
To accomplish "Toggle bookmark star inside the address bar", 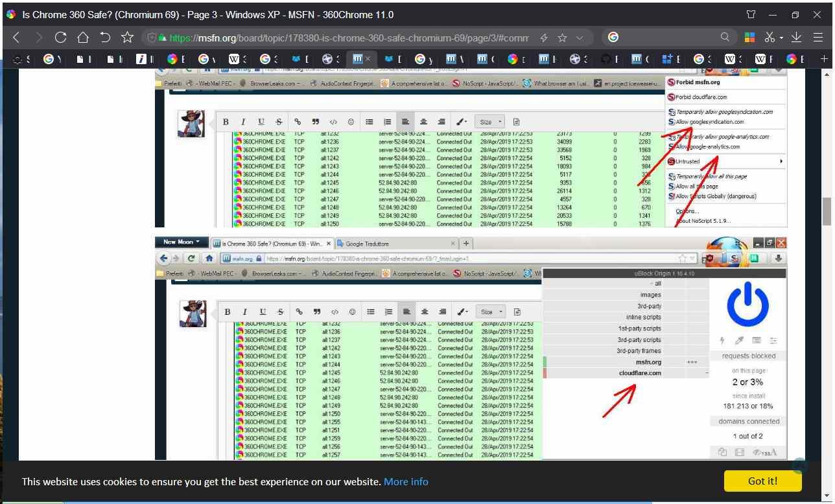I will [562, 38].
